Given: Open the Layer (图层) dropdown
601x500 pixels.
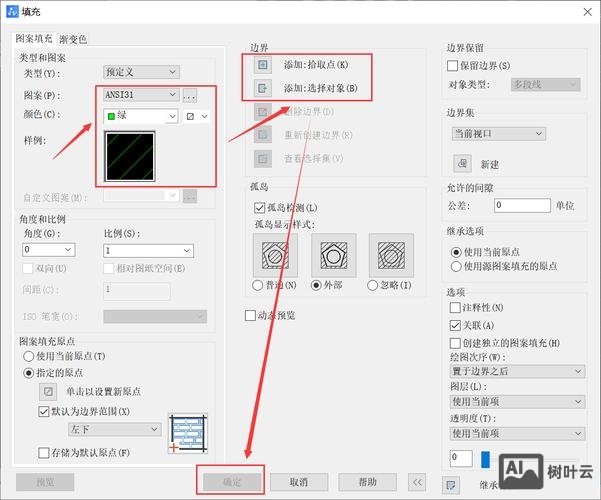Looking at the screenshot, I should [x=517, y=402].
